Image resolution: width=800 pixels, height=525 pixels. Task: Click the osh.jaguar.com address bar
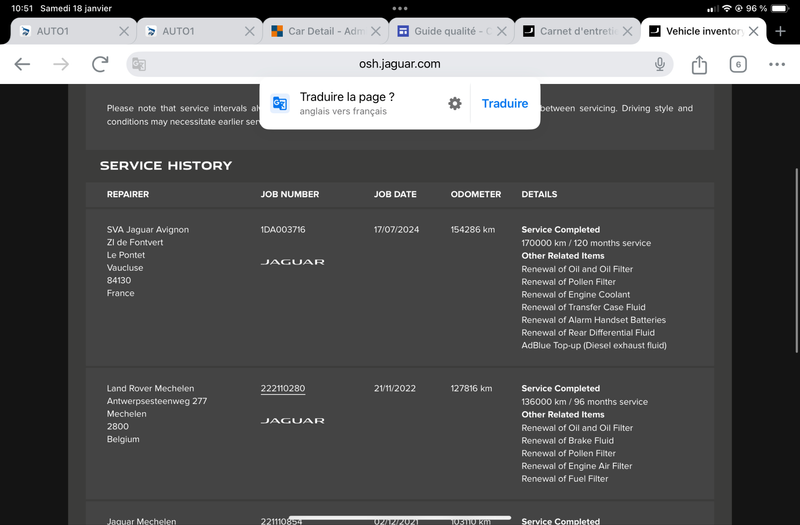tap(399, 64)
